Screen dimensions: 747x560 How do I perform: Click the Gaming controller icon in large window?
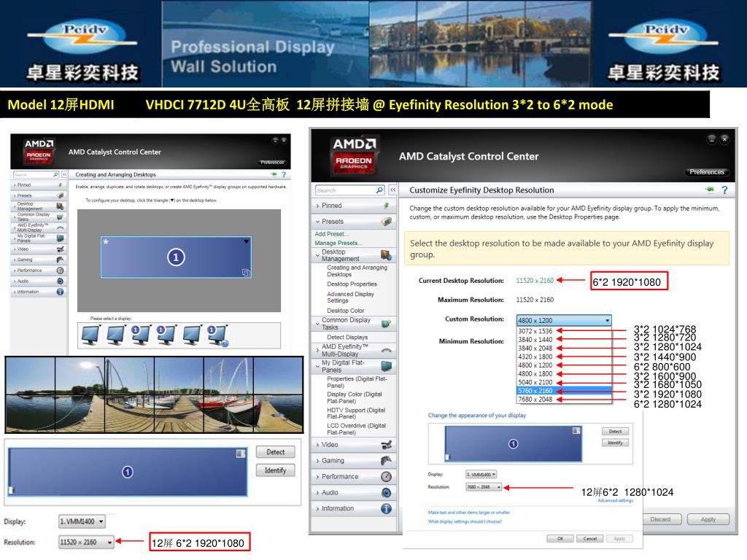pyautogui.click(x=387, y=461)
